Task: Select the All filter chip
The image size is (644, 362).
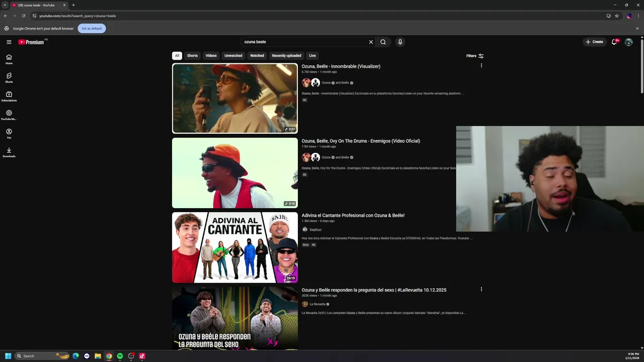Action: 177,56
